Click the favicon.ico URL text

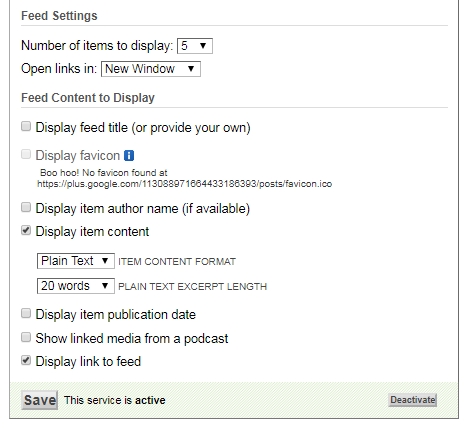[184, 184]
